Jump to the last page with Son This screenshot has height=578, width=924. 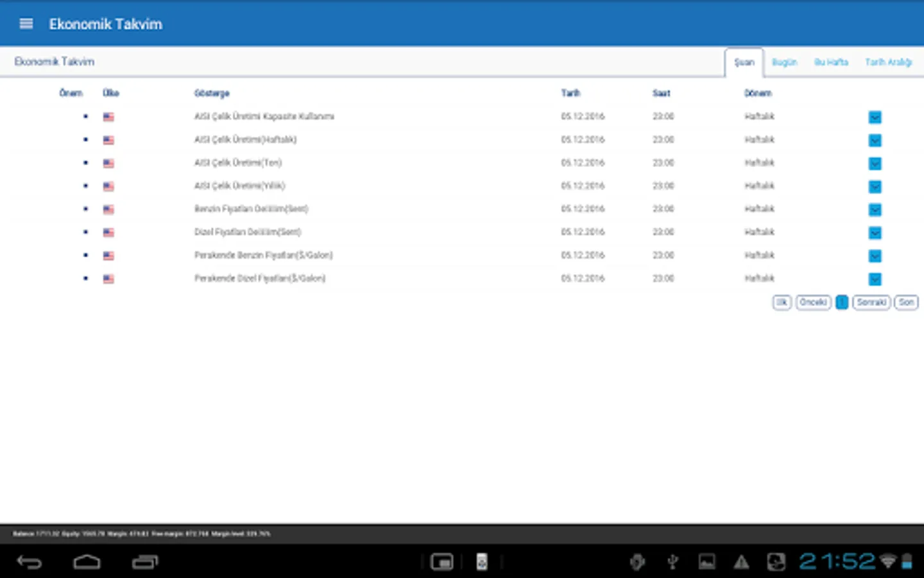906,302
